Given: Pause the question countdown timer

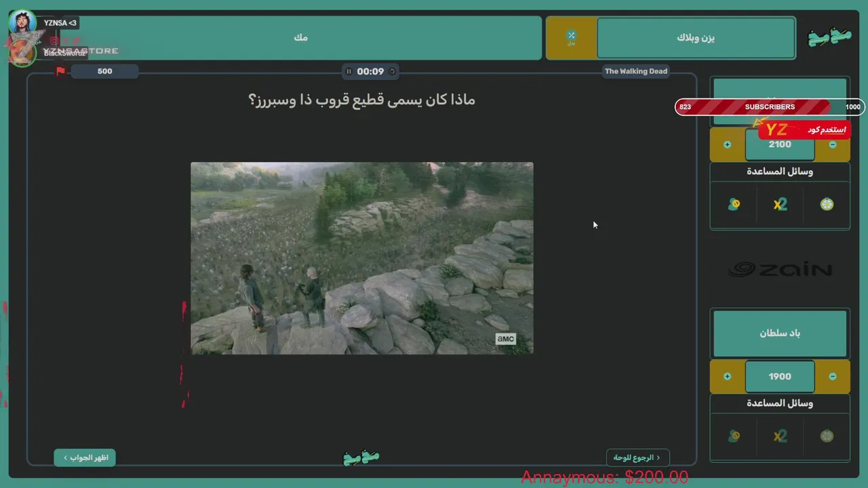Looking at the screenshot, I should point(349,71).
